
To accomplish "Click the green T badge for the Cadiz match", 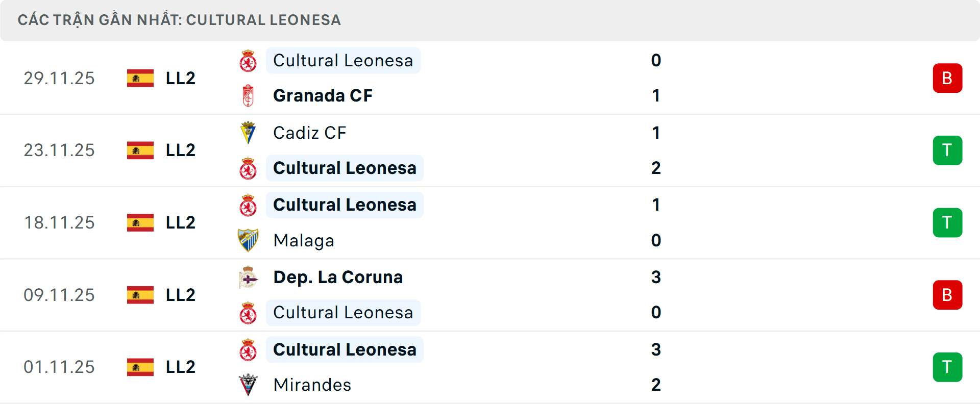I will pyautogui.click(x=947, y=150).
